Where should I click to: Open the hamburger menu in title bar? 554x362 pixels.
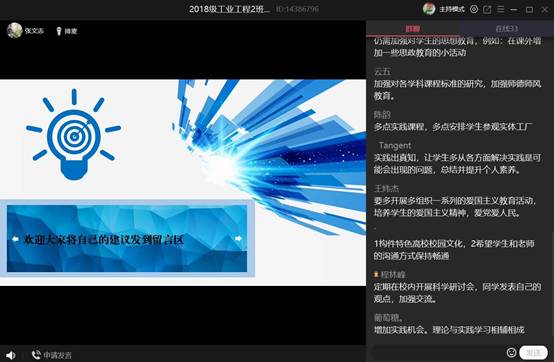pos(500,9)
